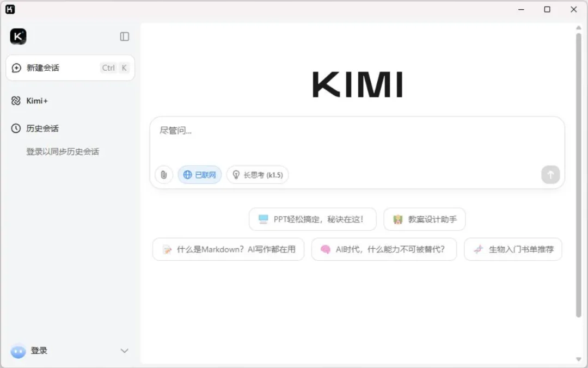Click the Kimi app icon in the title bar
This screenshot has height=368, width=588.
(10, 9)
